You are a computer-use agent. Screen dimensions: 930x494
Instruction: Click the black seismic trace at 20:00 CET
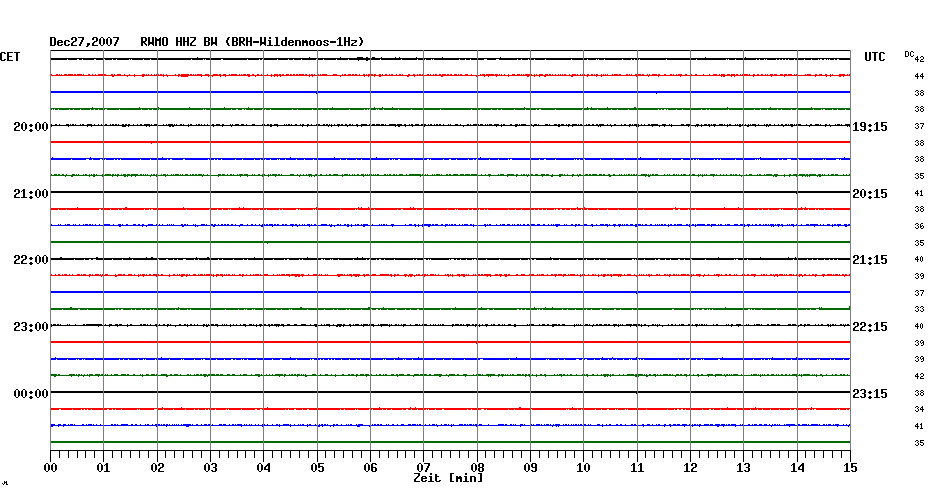(x=450, y=126)
